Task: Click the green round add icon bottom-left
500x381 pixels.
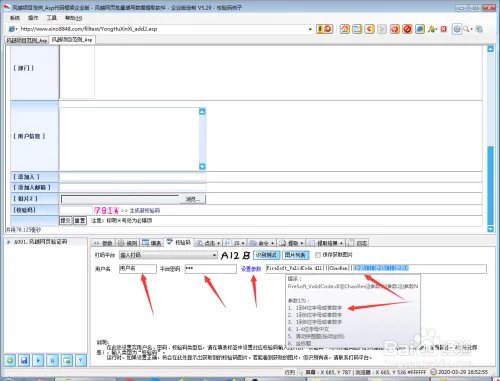Action: pyautogui.click(x=10, y=360)
